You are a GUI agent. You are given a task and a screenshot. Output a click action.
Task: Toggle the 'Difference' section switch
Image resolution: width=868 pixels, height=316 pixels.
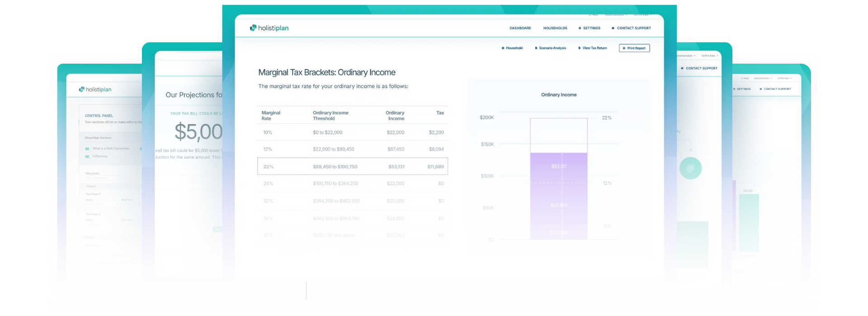[88, 157]
